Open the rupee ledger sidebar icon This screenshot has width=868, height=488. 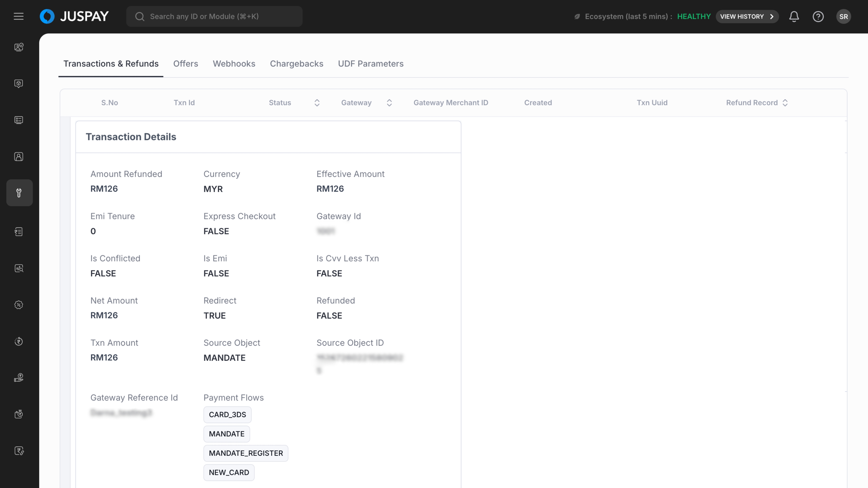click(x=19, y=232)
